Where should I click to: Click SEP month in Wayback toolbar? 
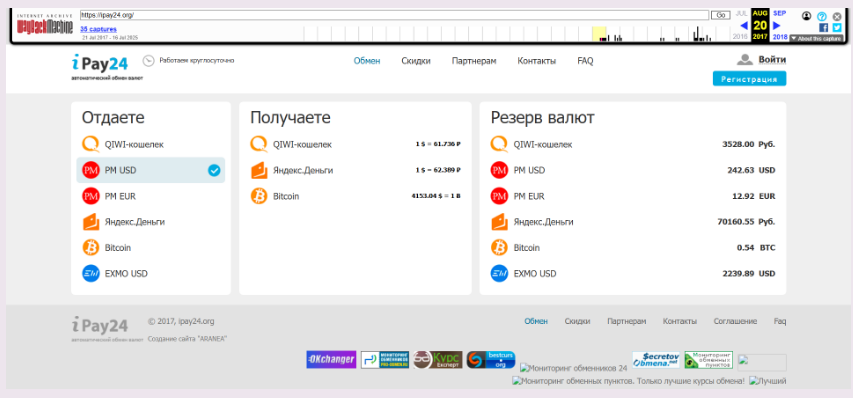[780, 13]
